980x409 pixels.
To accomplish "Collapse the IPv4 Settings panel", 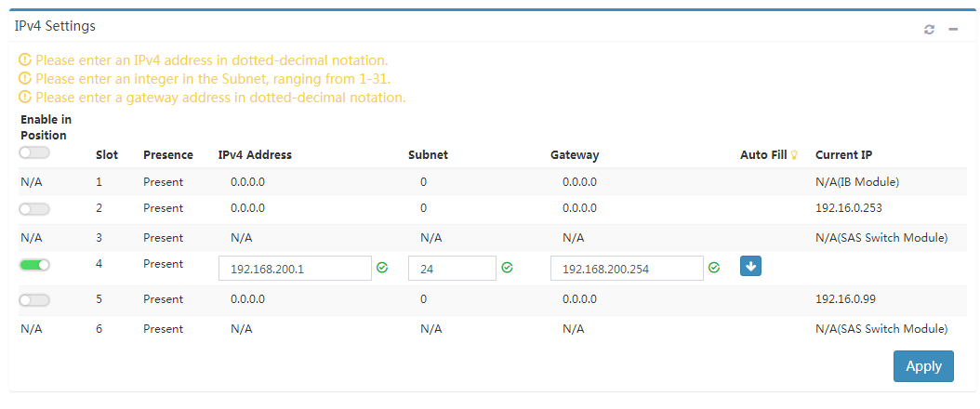I will point(953,30).
